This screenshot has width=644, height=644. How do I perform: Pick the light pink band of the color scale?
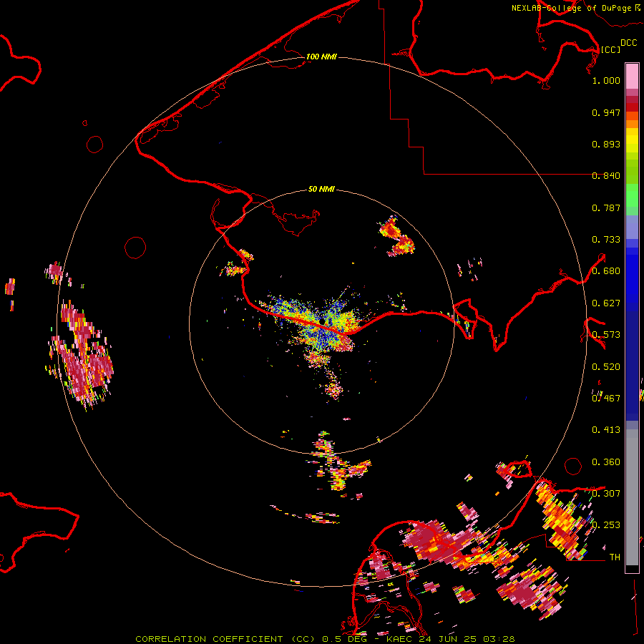tap(632, 77)
